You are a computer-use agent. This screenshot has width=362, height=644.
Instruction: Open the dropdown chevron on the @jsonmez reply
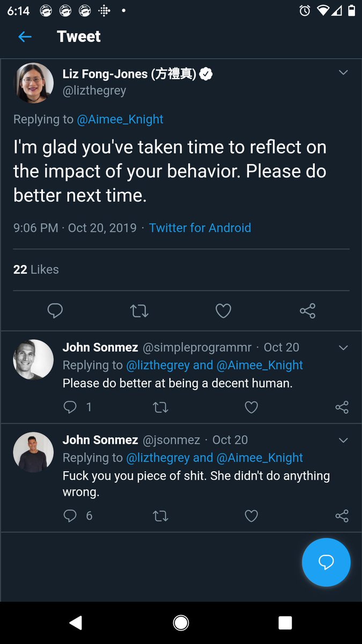point(343,440)
